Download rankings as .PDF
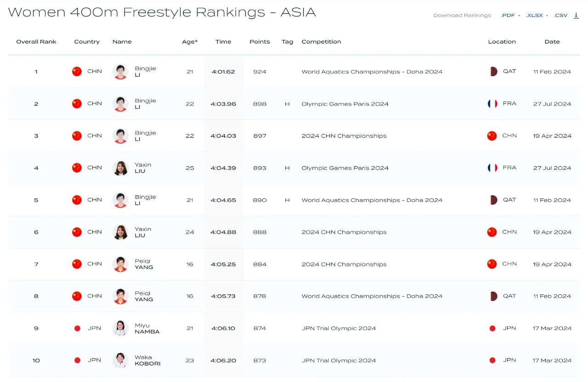The image size is (588, 382). (x=508, y=15)
